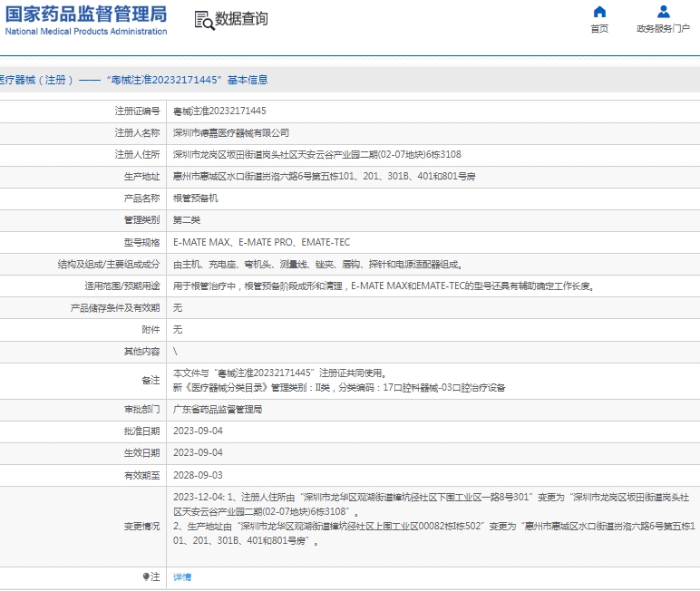
Task: Click the 生产地址 field label
Action: click(141, 177)
